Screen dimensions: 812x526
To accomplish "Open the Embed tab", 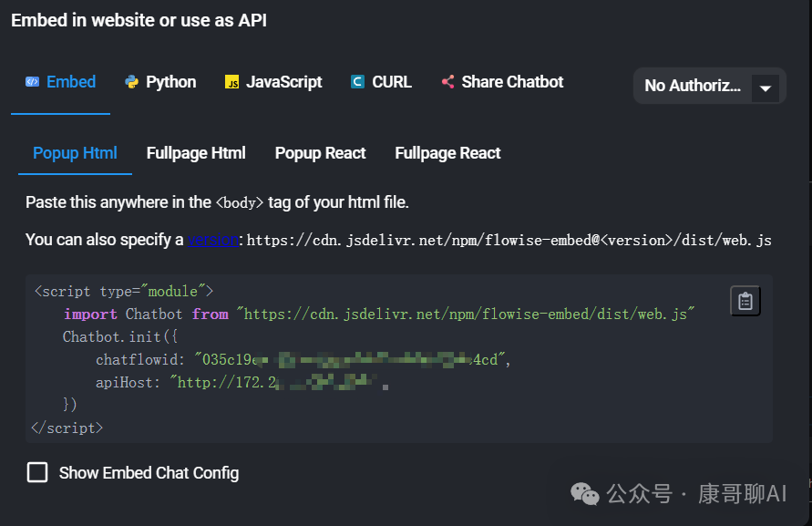I will point(60,82).
